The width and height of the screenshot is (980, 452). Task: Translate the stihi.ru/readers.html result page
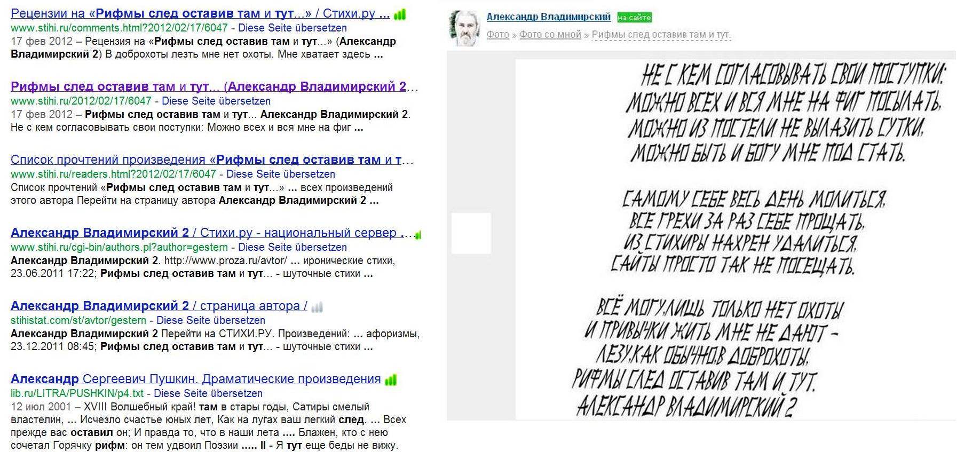click(x=280, y=174)
